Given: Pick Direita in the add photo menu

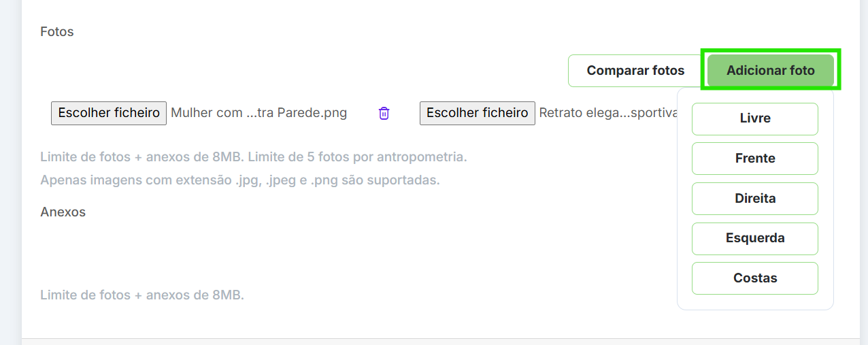Looking at the screenshot, I should coord(754,199).
